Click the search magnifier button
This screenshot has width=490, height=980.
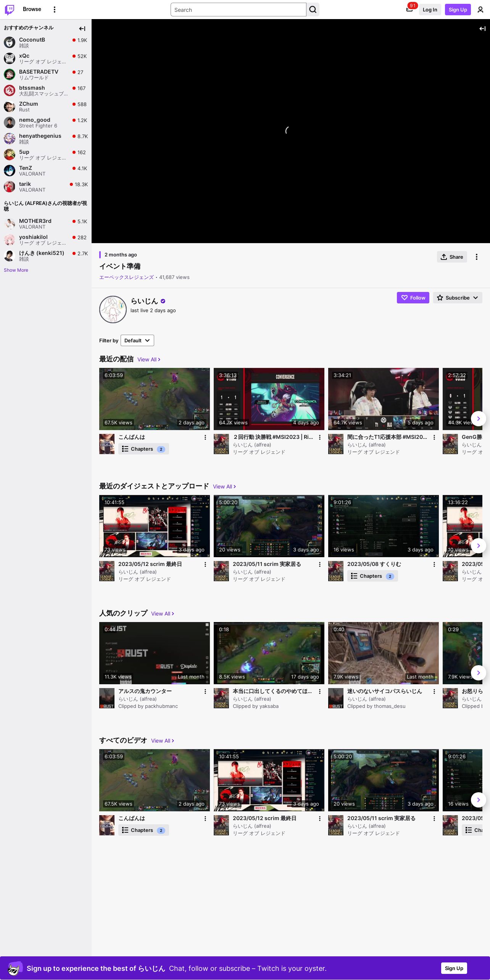(x=313, y=10)
